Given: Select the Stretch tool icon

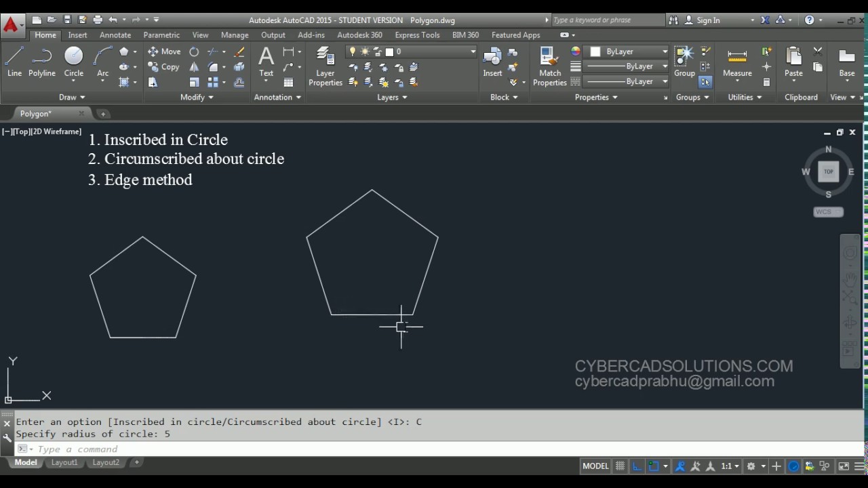Looking at the screenshot, I should tap(153, 82).
